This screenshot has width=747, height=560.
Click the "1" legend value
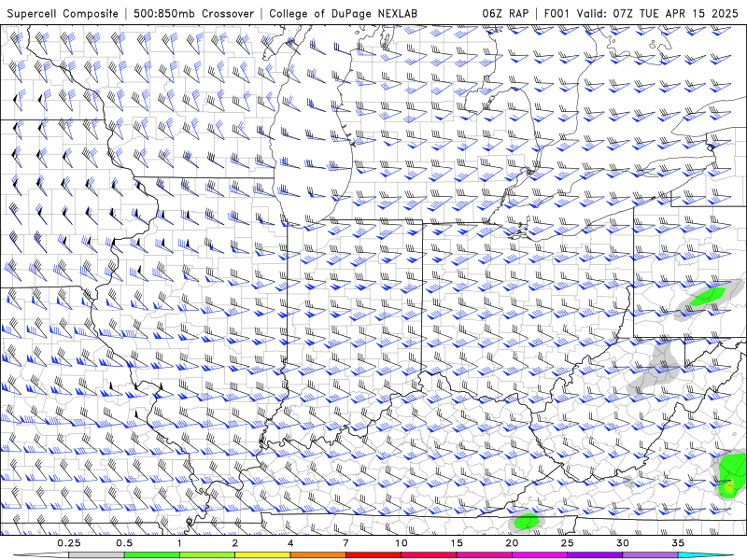pyautogui.click(x=179, y=543)
